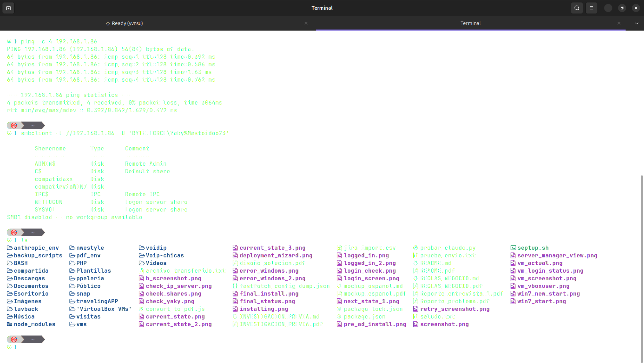Click the current_state_3.png image icon
Screen dimensions: 644x364
pos(235,248)
